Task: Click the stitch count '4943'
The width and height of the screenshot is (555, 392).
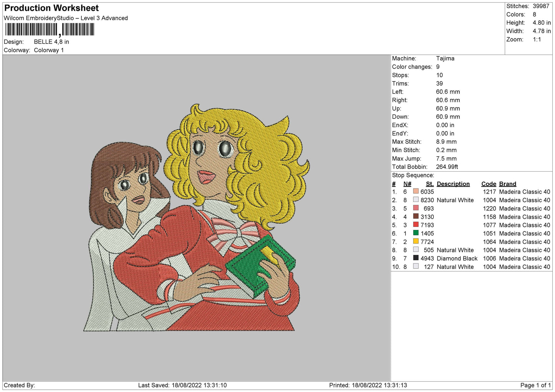Action: [x=427, y=258]
